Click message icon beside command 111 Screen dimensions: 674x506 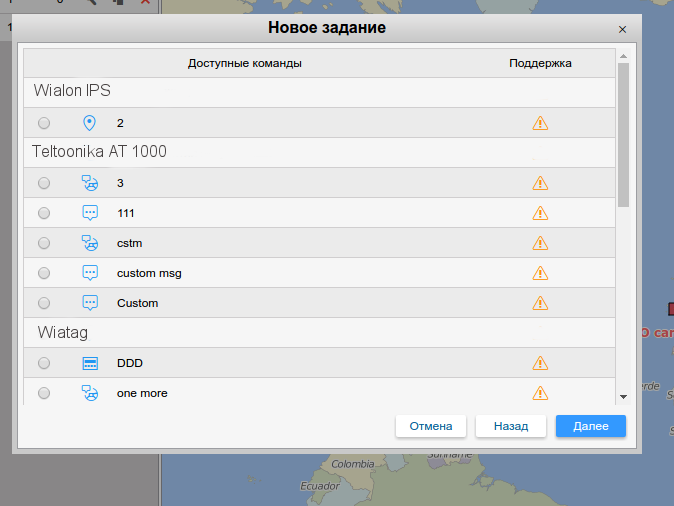pos(90,213)
